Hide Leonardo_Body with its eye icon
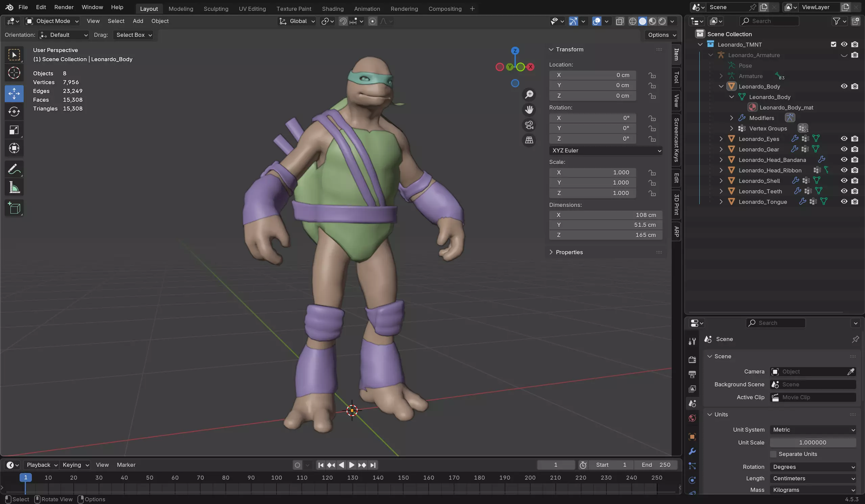 [x=844, y=87]
